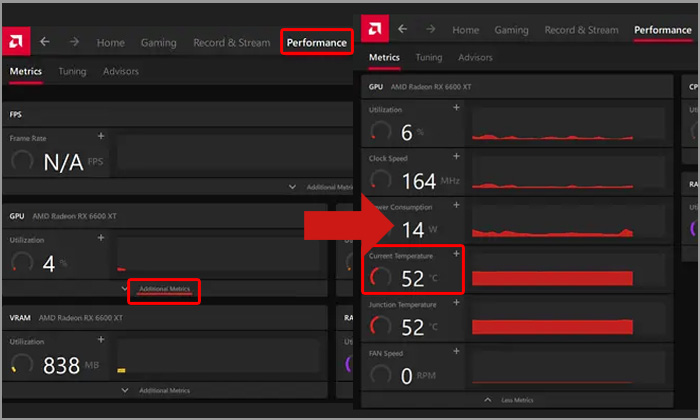Click FAN Speed gauge dial
The width and height of the screenshot is (700, 420).
pyautogui.click(x=380, y=375)
